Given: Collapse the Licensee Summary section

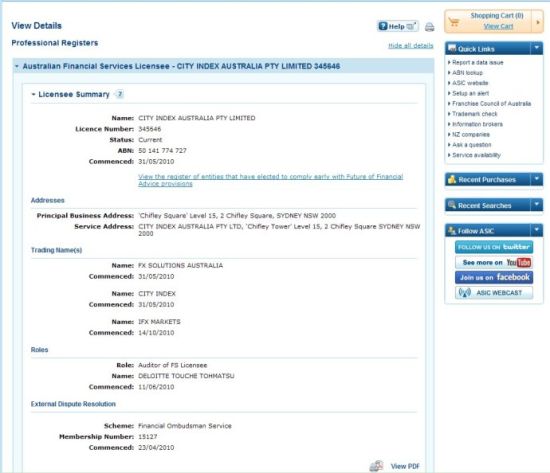Looking at the screenshot, I should tap(33, 94).
